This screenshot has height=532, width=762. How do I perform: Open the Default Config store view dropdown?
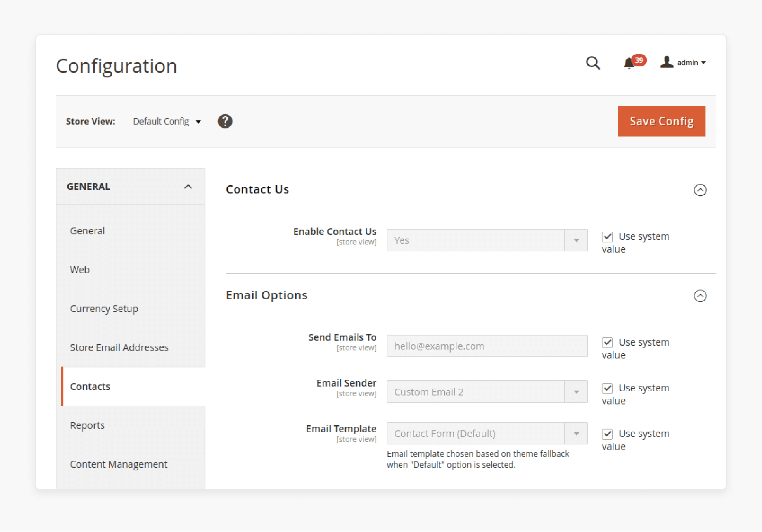pos(167,122)
